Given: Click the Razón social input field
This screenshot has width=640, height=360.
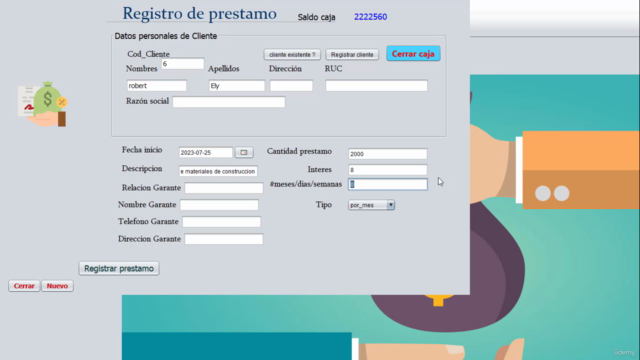Looking at the screenshot, I should click(229, 102).
